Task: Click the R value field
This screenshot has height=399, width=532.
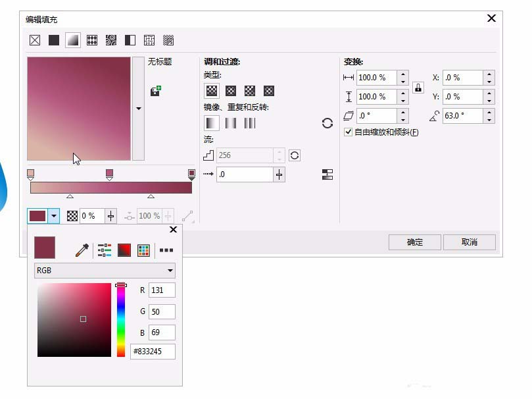Action: point(162,290)
